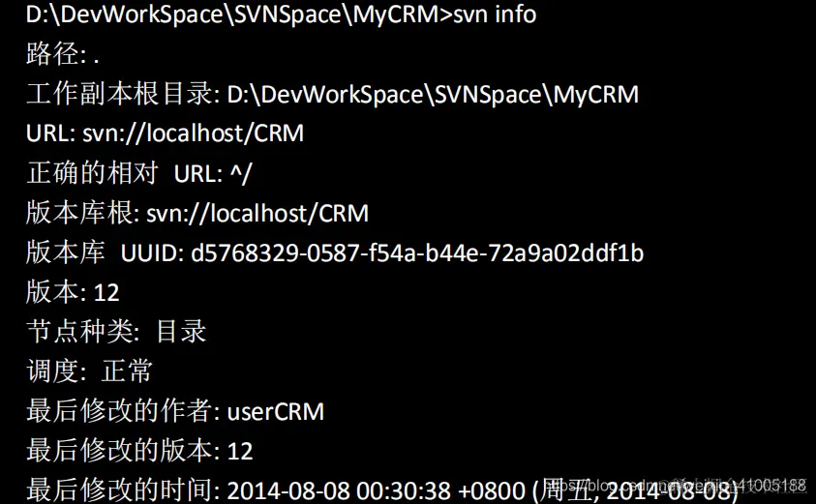Screen dimensions: 816x504
Task: Click the repository UUID d5768329-0587 value
Action: point(417,253)
